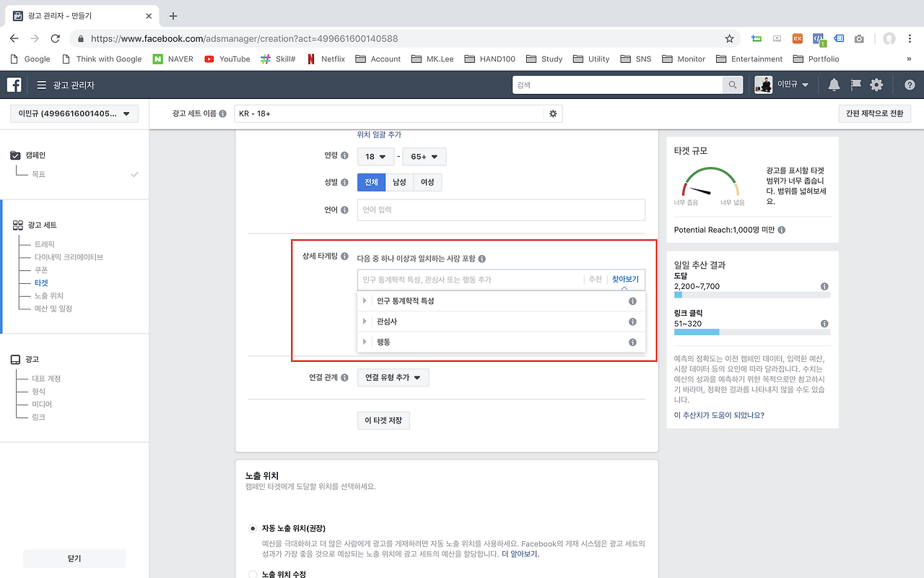Click the 이 타겟 저장 button
Screen dimensions: 924x578
click(x=383, y=420)
